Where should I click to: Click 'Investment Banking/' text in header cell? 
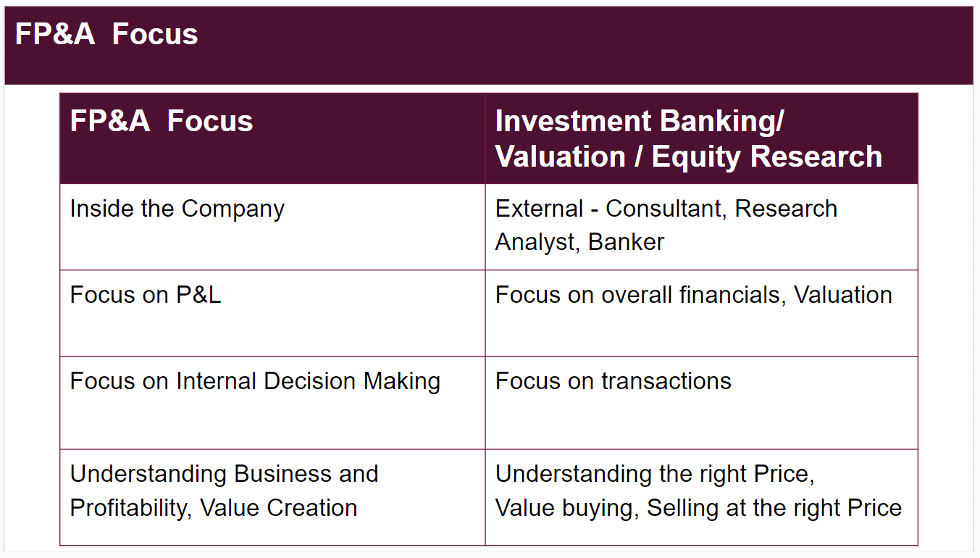point(640,122)
